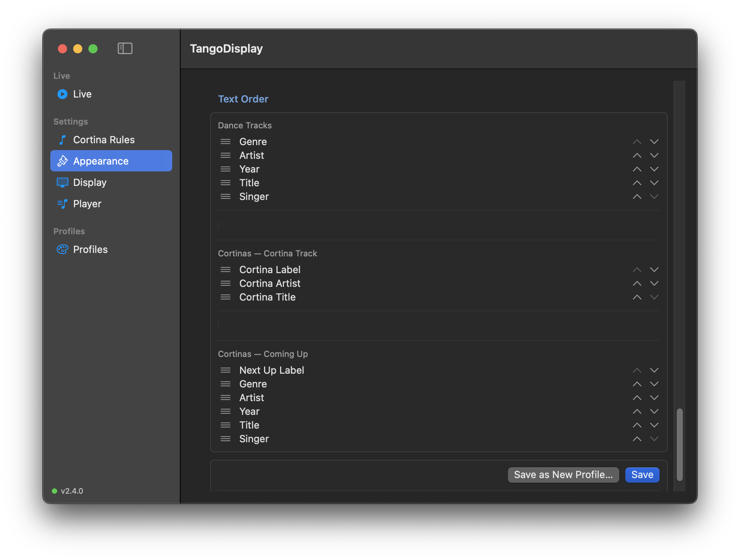Grab the Cortina Label drag handle
The width and height of the screenshot is (740, 560).
(226, 270)
